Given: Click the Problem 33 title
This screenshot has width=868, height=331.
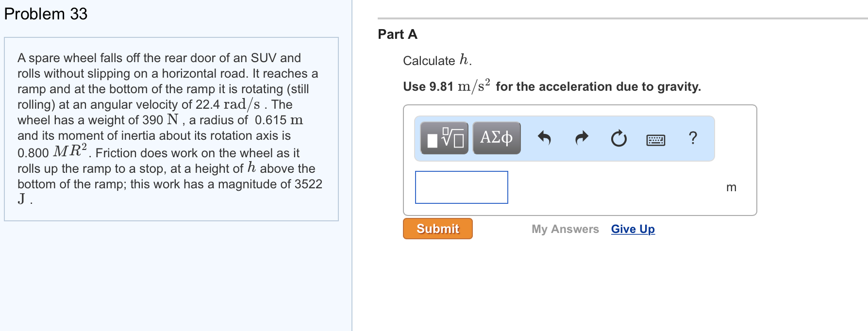Looking at the screenshot, I should point(46,14).
